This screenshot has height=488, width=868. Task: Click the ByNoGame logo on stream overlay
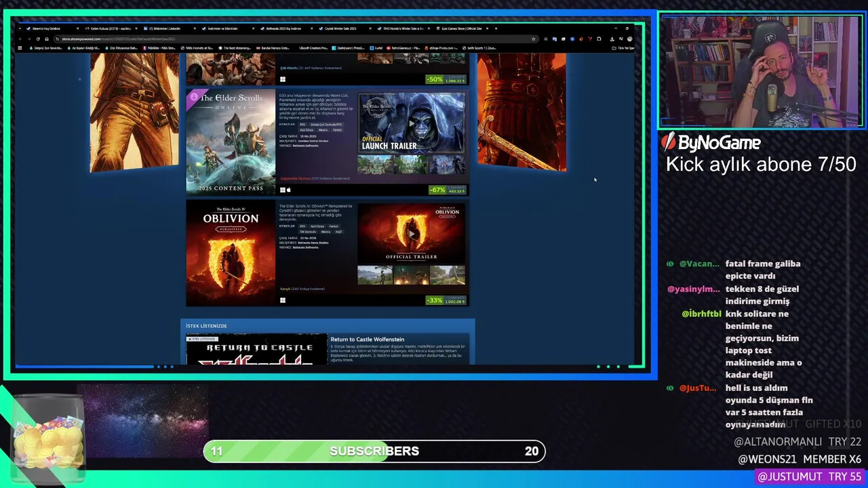[x=711, y=142]
